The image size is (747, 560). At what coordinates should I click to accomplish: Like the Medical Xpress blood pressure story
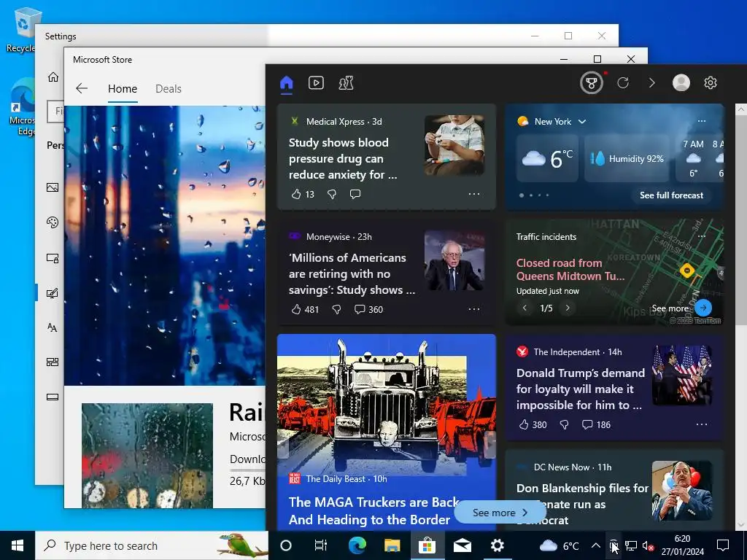(x=296, y=194)
